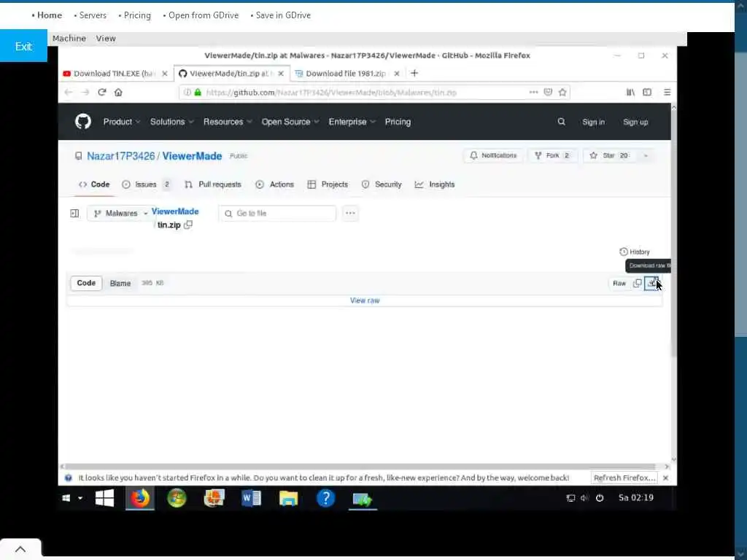Viewport: 747px width, 560px height.
Task: Click the Refresh Firefox button
Action: pyautogui.click(x=624, y=478)
